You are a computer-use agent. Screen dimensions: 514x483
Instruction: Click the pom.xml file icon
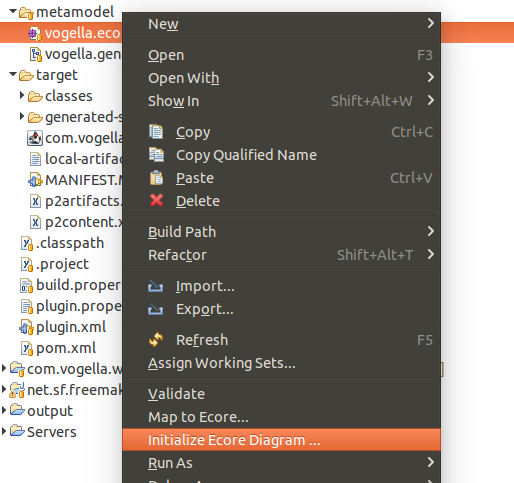pos(27,348)
